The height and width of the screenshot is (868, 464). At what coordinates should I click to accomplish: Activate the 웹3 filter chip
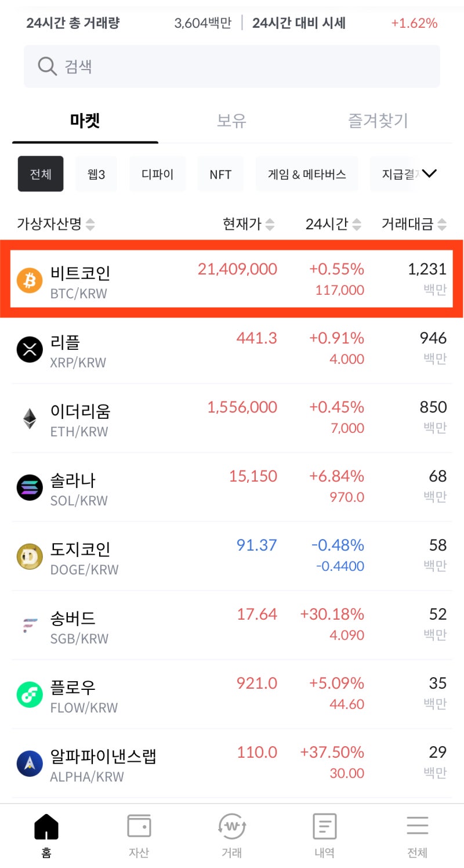[x=96, y=173]
